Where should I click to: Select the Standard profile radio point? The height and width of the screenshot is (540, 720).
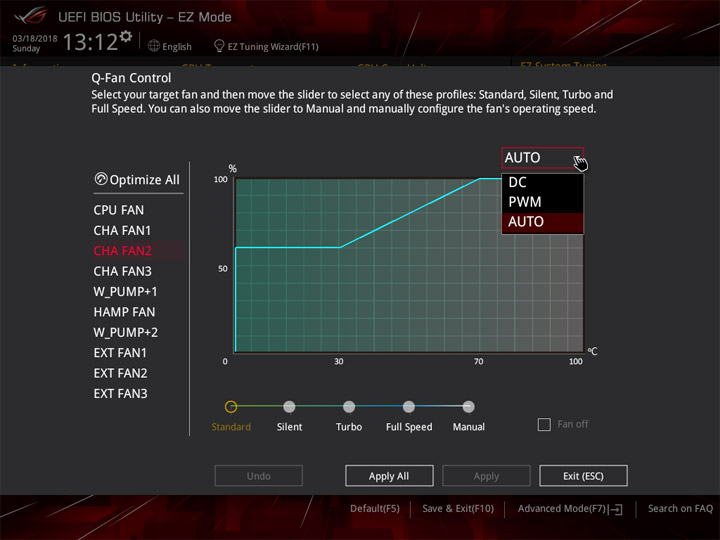pos(231,406)
